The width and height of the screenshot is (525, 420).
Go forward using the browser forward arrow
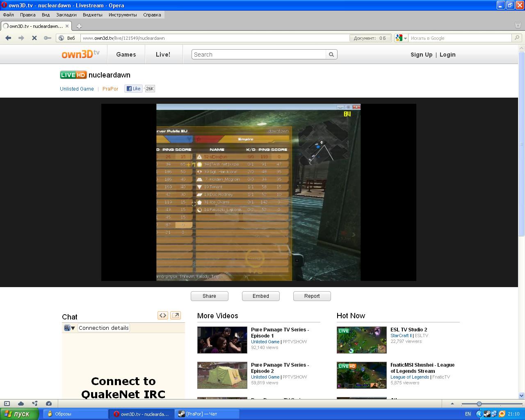pos(21,38)
